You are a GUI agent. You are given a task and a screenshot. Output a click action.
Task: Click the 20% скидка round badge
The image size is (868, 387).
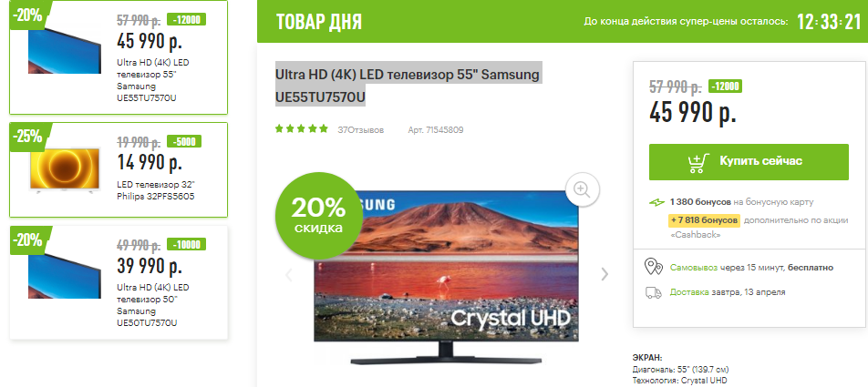click(319, 215)
